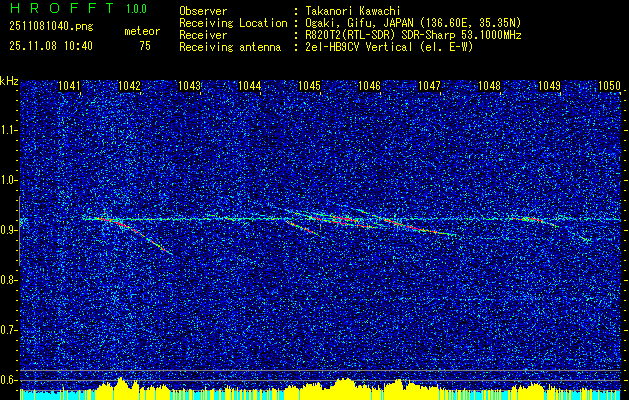Click the meteor count value 75

(x=145, y=46)
